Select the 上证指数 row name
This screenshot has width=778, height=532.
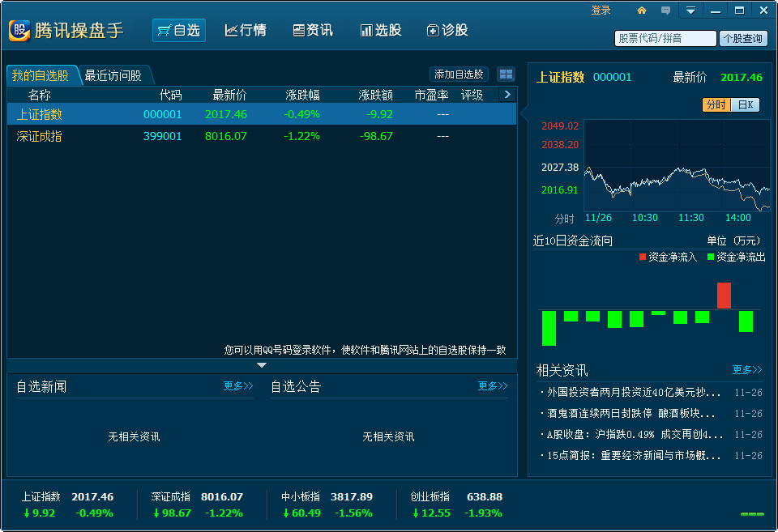pos(39,114)
